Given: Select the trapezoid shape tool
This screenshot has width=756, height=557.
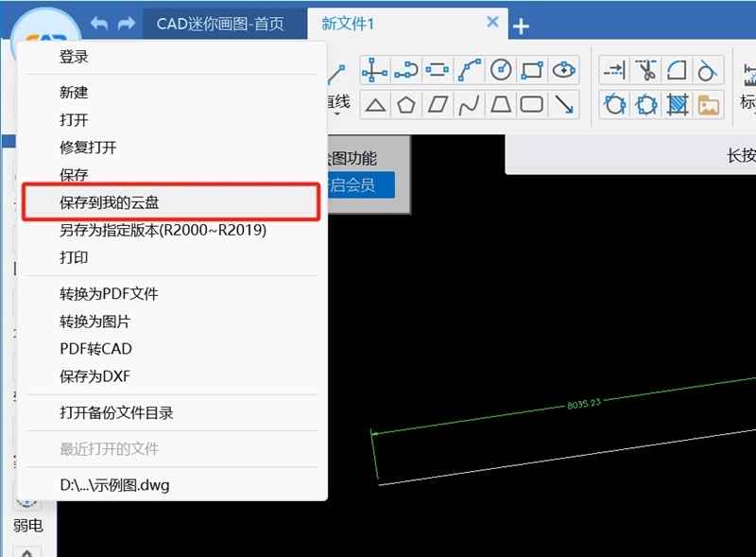Looking at the screenshot, I should pos(498,106).
